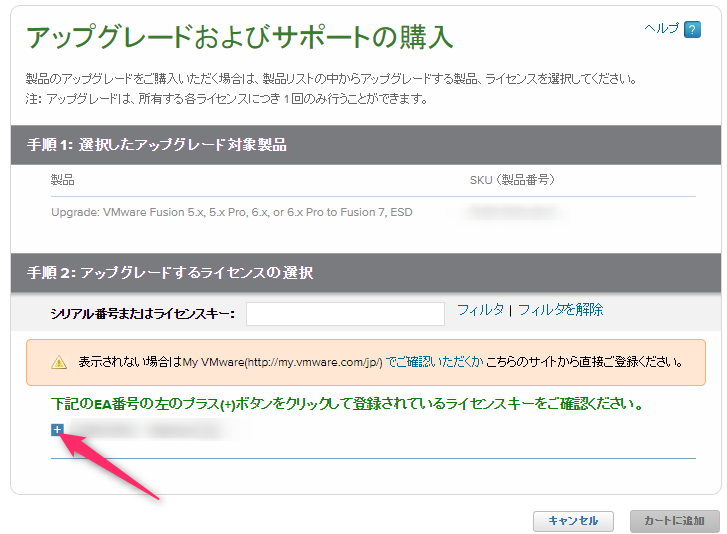Screen dimensions: 727x534
Task: Click the blue help question mark icon
Action: pos(692,30)
